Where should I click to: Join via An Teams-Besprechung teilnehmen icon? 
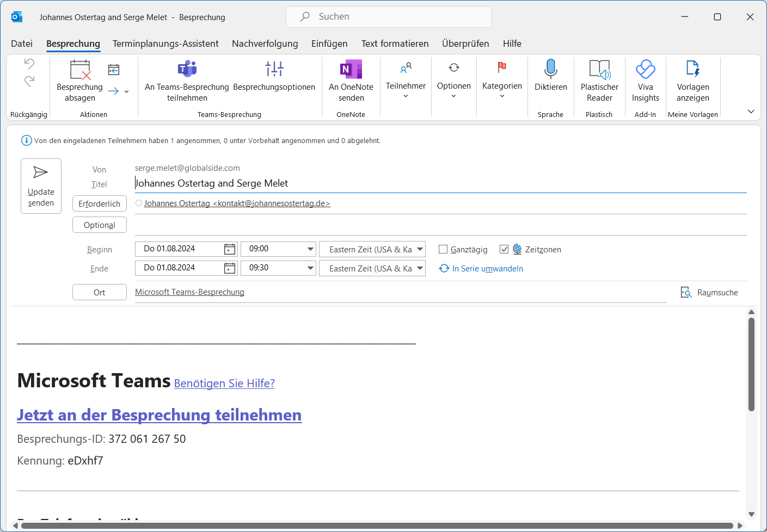(187, 70)
